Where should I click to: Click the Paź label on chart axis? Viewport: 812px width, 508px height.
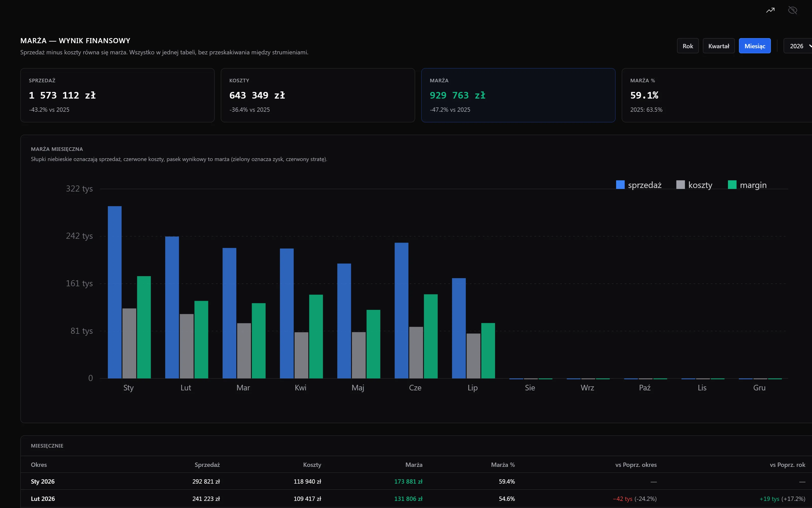click(645, 388)
